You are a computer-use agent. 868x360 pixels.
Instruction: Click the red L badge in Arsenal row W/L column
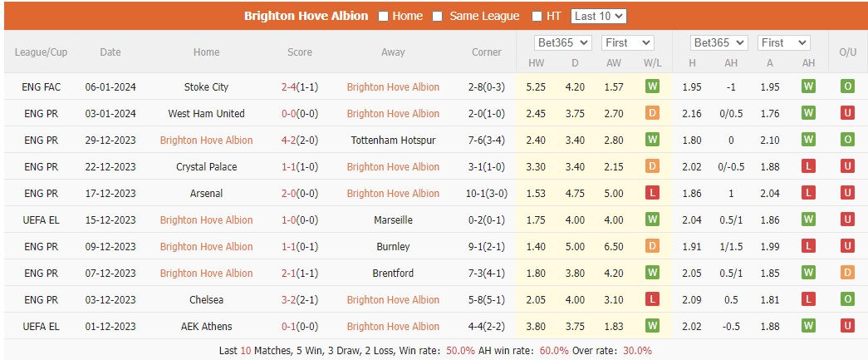click(x=652, y=193)
